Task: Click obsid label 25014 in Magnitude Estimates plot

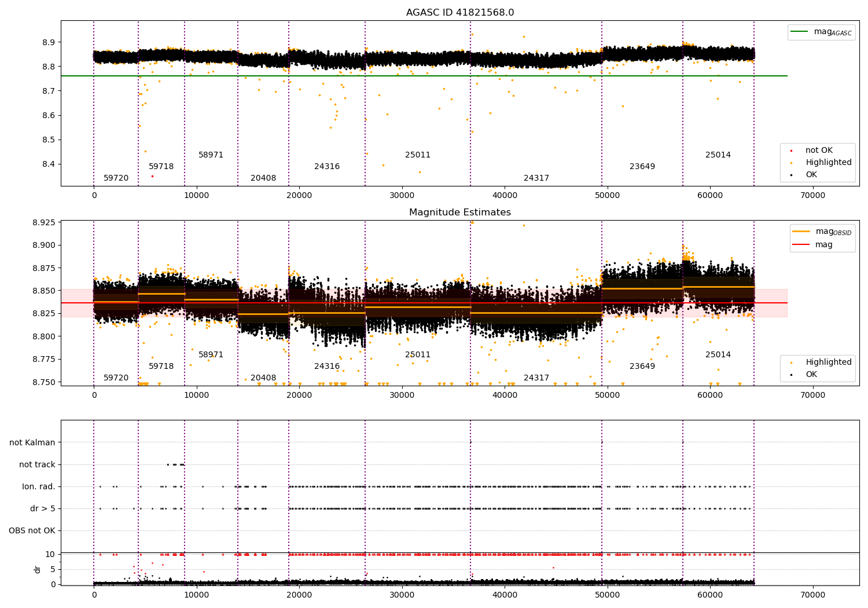Action: (718, 354)
